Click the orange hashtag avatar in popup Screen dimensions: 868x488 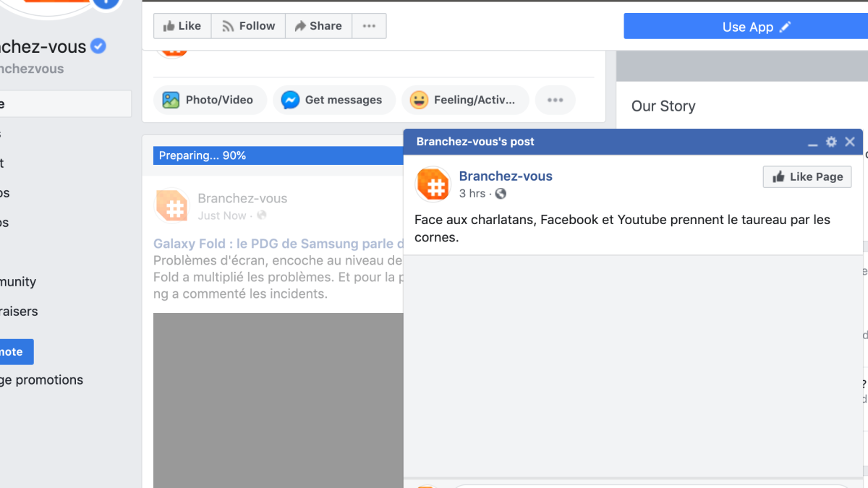click(x=433, y=184)
